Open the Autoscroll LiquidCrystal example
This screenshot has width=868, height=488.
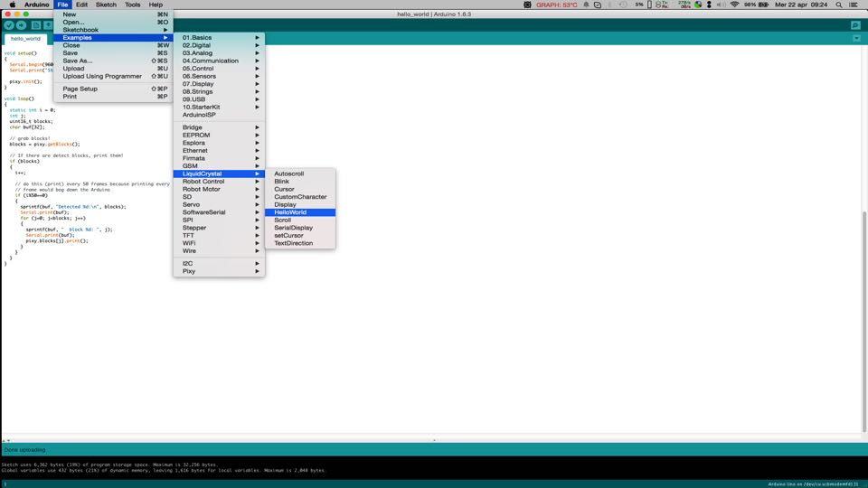300,174
